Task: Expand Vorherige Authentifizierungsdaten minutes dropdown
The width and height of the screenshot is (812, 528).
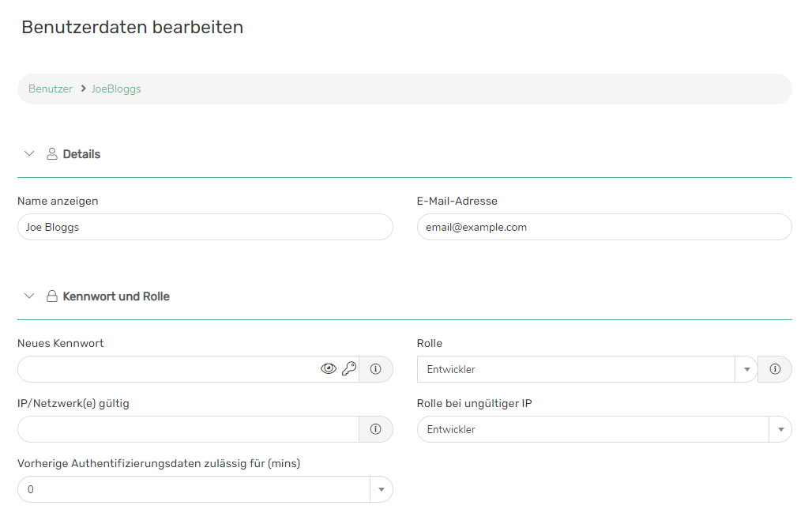Action: [x=381, y=489]
